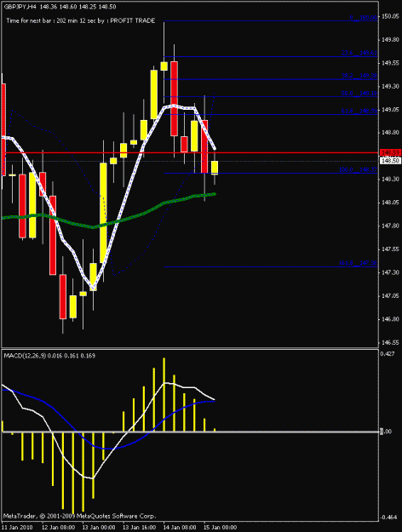
Task: Click the 147.55 price scale label
Action: coord(390,249)
